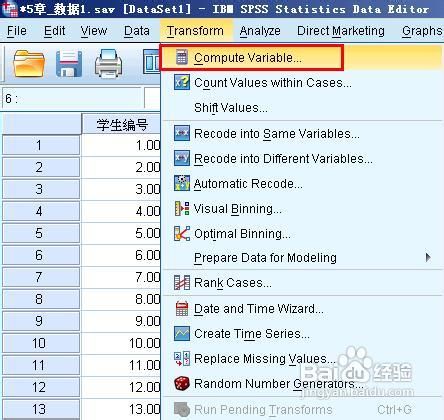Click the save floppy disk icon
Screen dimensions: 444x420
[x=69, y=63]
